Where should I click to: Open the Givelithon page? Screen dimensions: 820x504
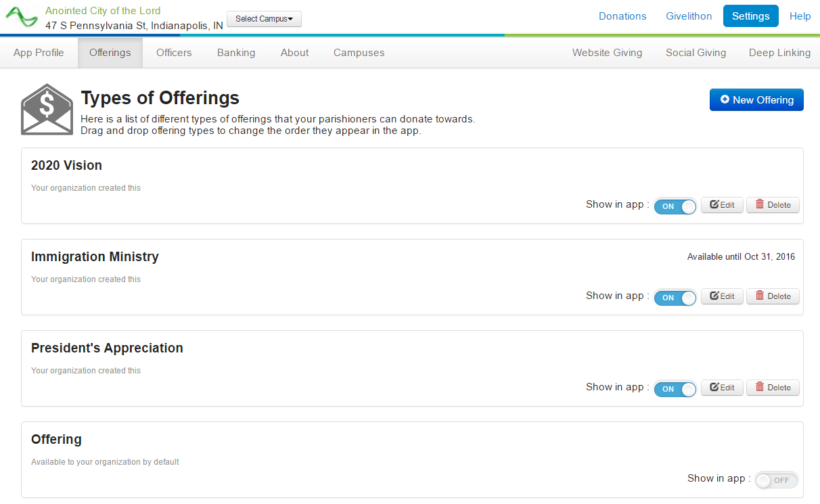689,16
